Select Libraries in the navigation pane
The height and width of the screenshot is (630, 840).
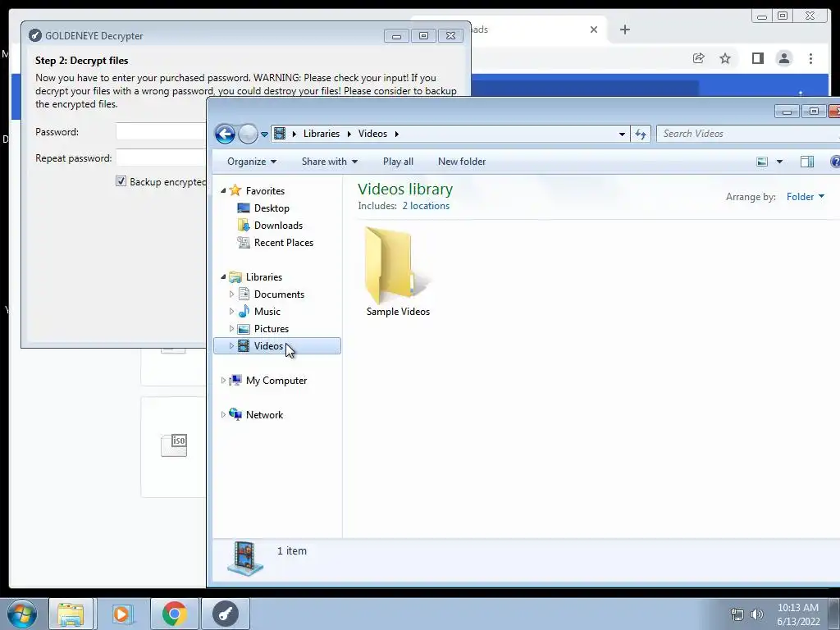coord(263,277)
